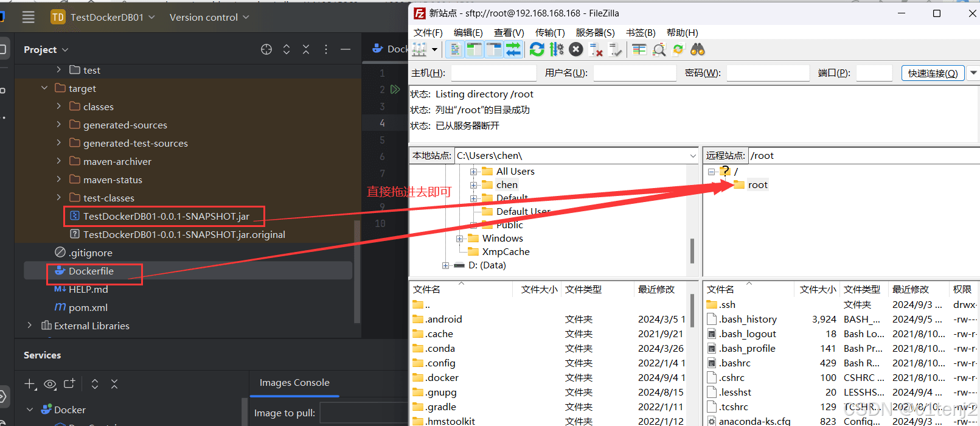The height and width of the screenshot is (426, 980).
Task: Click the 快速连接(Q) button
Action: 933,73
